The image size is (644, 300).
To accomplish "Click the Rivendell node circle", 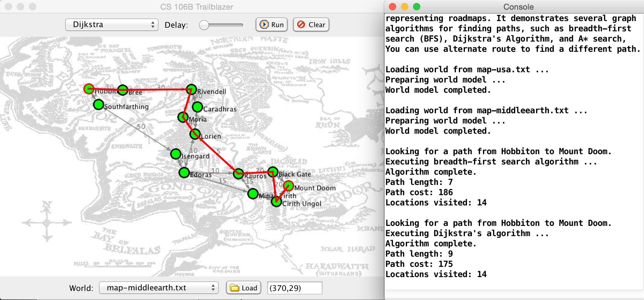I will (191, 89).
